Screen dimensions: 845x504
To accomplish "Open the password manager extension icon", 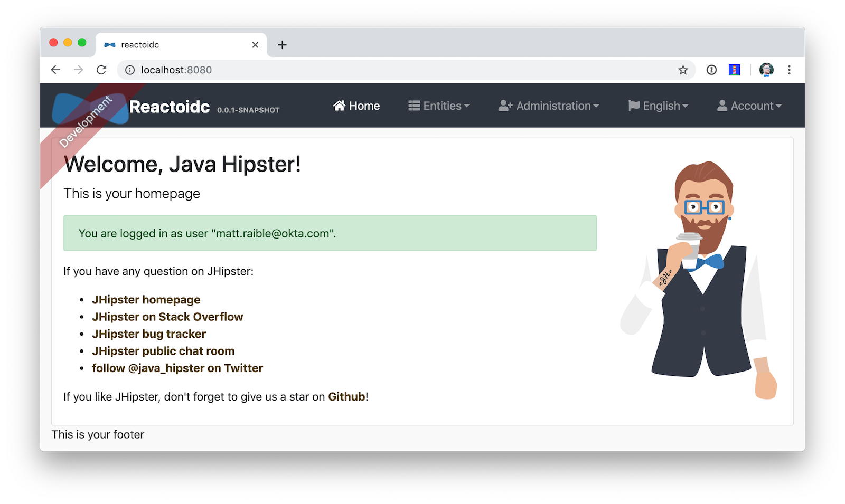I will [x=711, y=70].
